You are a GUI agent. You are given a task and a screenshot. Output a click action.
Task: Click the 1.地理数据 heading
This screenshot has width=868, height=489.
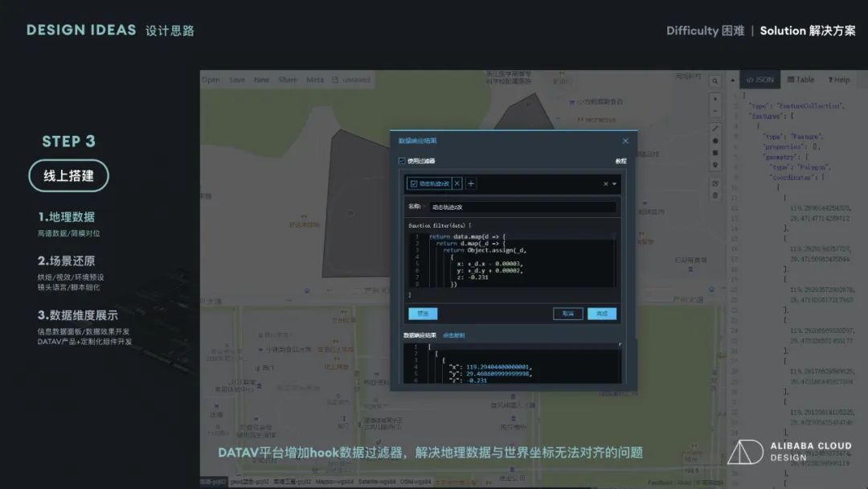click(67, 216)
